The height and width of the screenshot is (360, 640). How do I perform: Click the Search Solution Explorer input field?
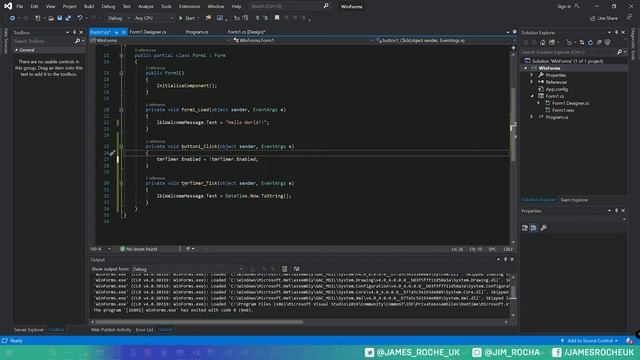[569, 52]
